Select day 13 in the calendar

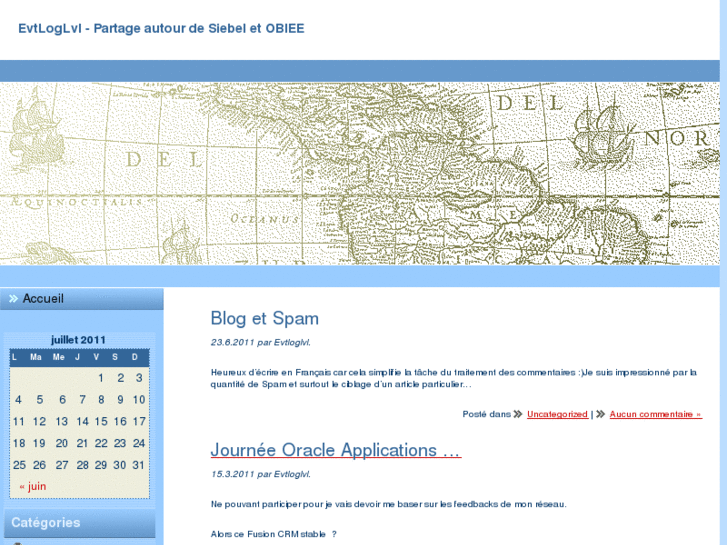click(62, 422)
